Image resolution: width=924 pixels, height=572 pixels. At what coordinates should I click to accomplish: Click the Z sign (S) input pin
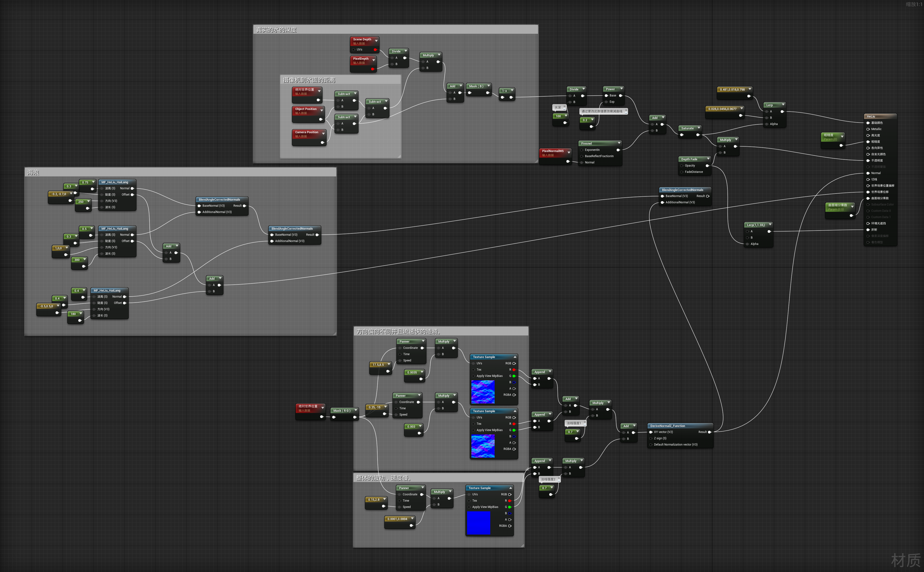click(651, 439)
